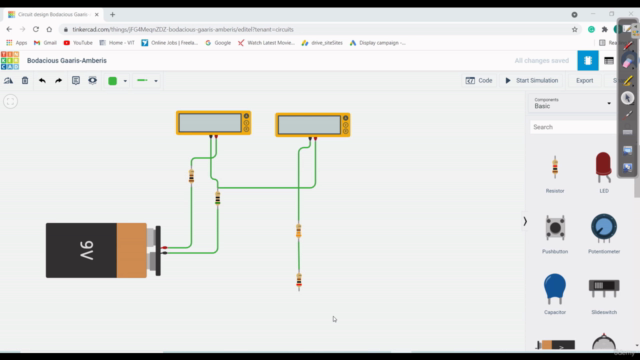Open YouTube bookmark
The image size is (640, 360).
point(78,43)
